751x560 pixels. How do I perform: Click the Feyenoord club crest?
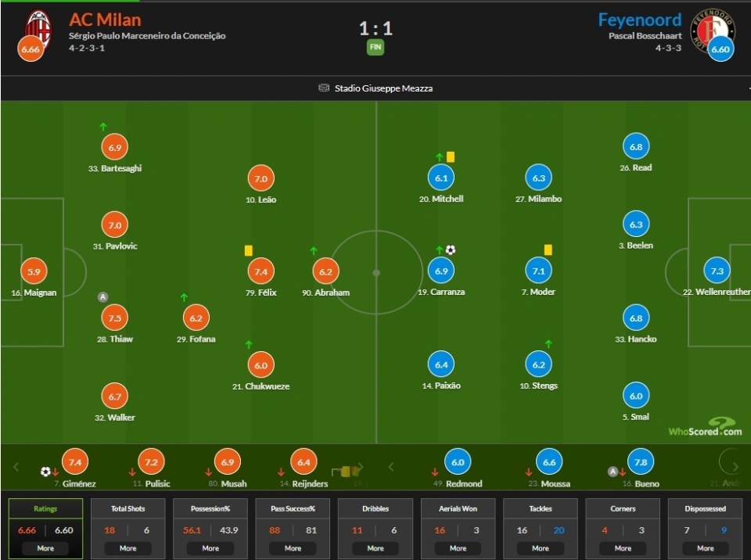tap(712, 30)
